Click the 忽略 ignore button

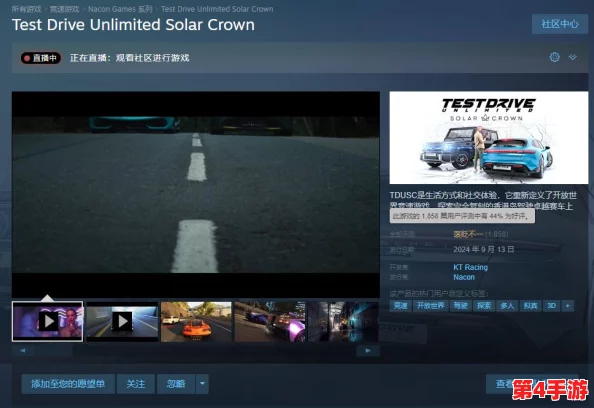(176, 384)
